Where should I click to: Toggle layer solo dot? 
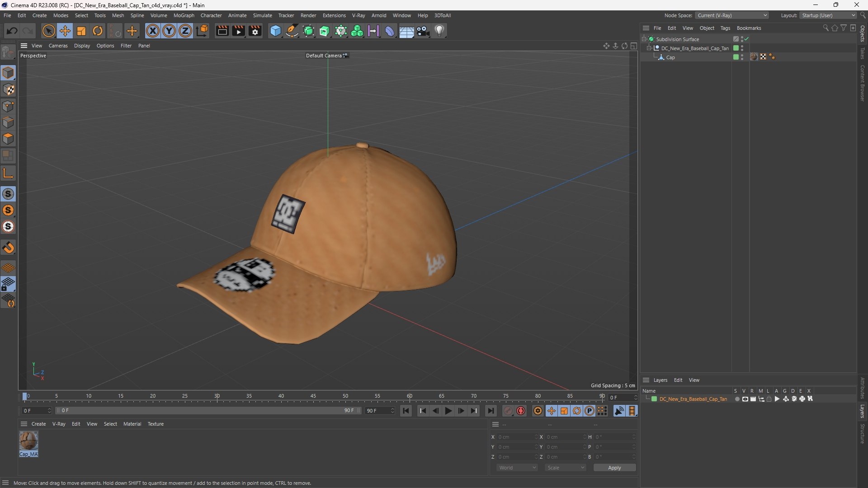point(737,399)
